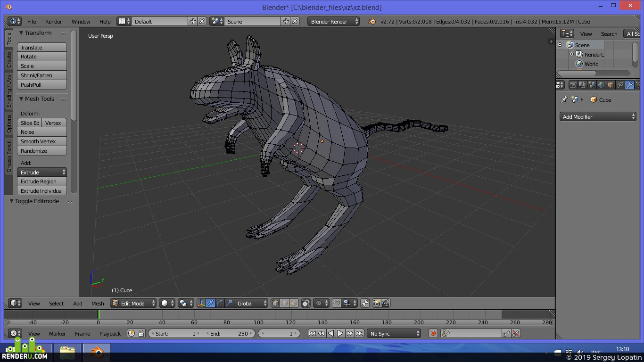This screenshot has width=644, height=362.
Task: Click the Translate button
Action: [42, 48]
